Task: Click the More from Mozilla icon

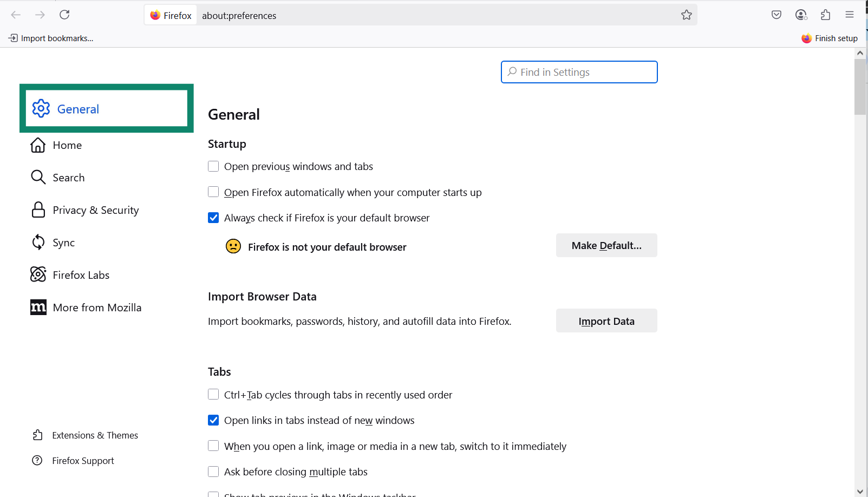Action: point(38,307)
